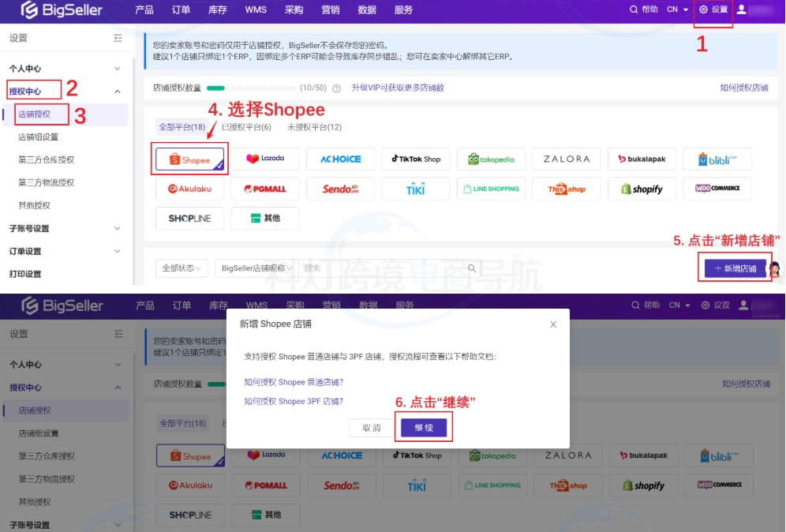Screen dimensions: 786x532
Task: Click the WooCommerce platform icon
Action: pyautogui.click(x=717, y=189)
